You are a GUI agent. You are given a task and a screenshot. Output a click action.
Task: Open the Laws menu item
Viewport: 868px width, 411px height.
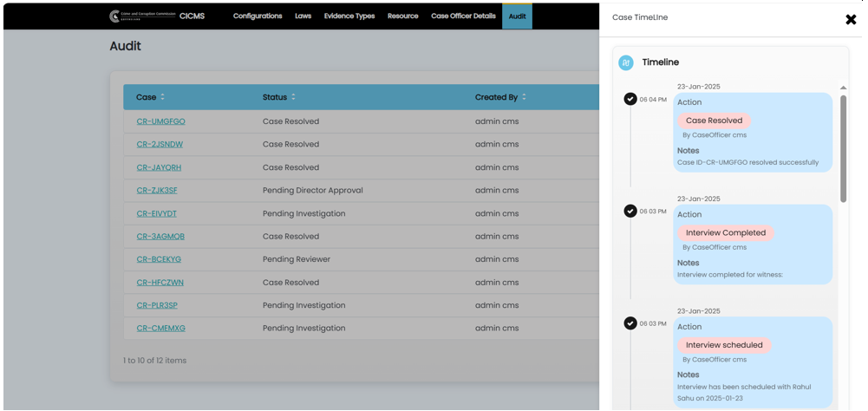point(303,16)
